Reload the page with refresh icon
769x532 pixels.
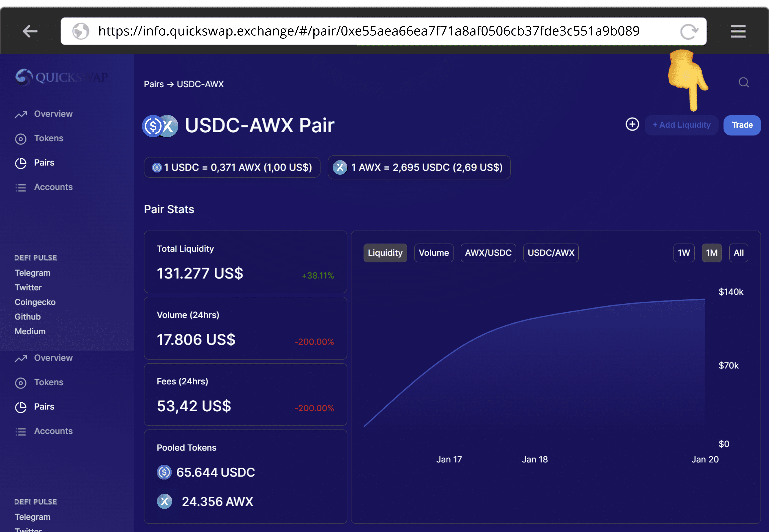click(689, 32)
